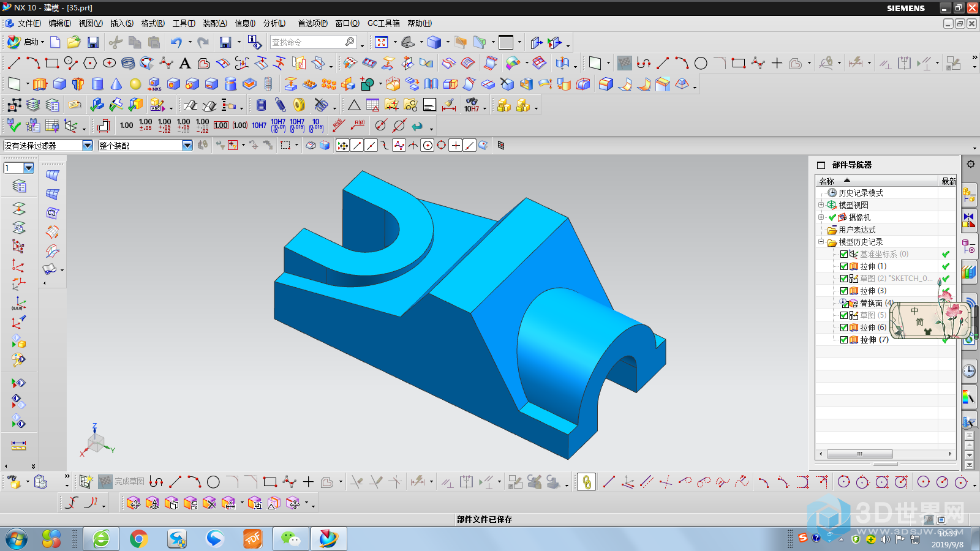980x551 pixels.
Task: Select the Text 'A' curve tool
Action: click(x=185, y=63)
